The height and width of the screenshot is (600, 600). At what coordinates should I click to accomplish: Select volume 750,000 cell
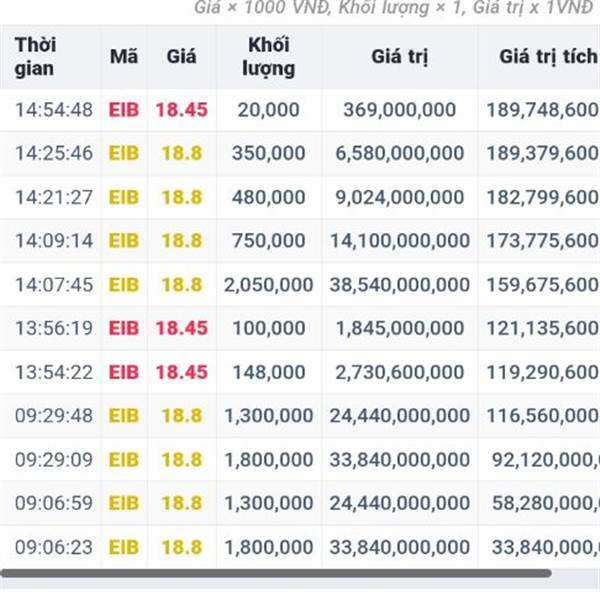269,241
